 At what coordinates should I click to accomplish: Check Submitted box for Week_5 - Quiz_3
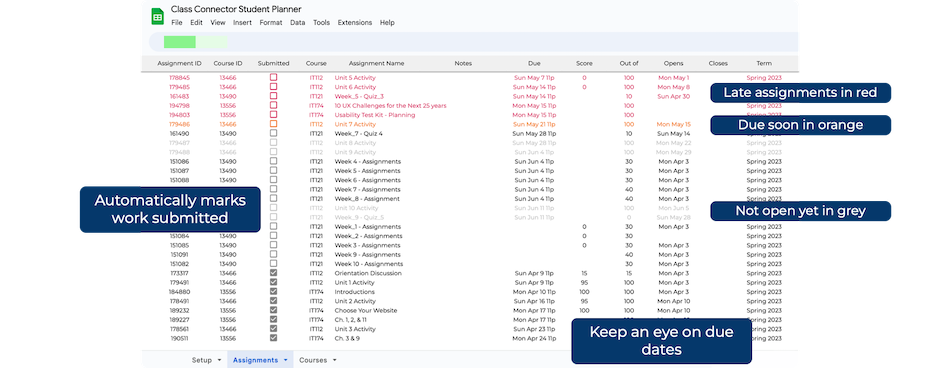[273, 96]
